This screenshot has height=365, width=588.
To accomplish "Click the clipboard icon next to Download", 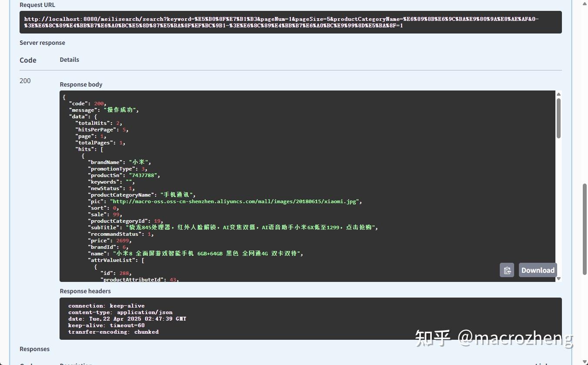I will tap(507, 270).
